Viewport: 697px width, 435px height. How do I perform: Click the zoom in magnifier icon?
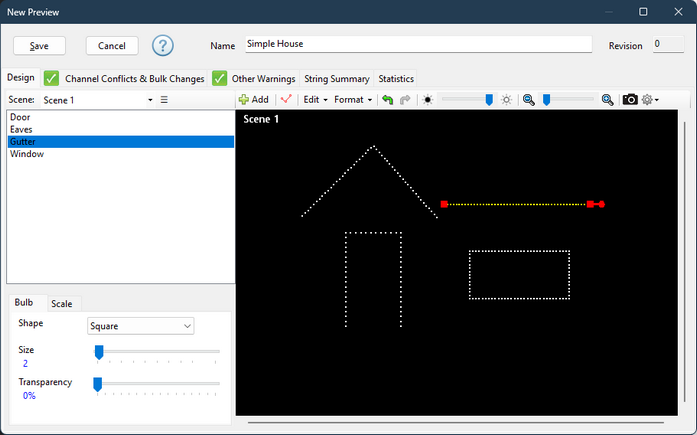[x=608, y=100]
